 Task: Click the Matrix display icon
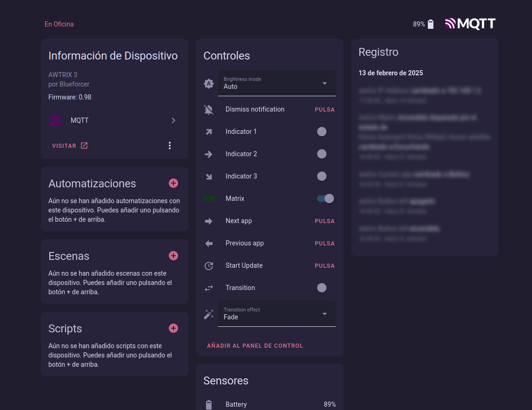coord(209,199)
